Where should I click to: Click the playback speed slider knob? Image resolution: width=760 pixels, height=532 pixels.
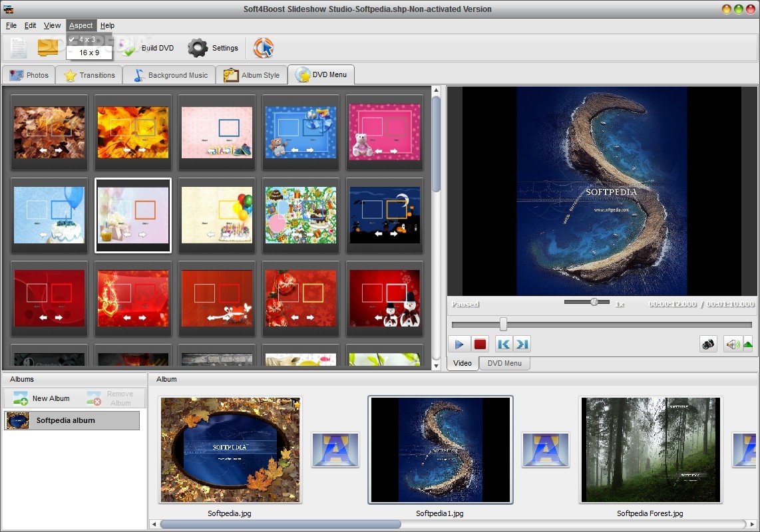pyautogui.click(x=594, y=302)
